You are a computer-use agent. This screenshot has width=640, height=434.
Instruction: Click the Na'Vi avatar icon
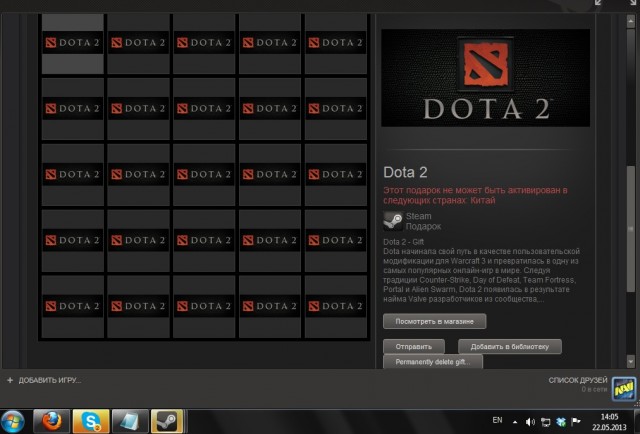[x=624, y=389]
